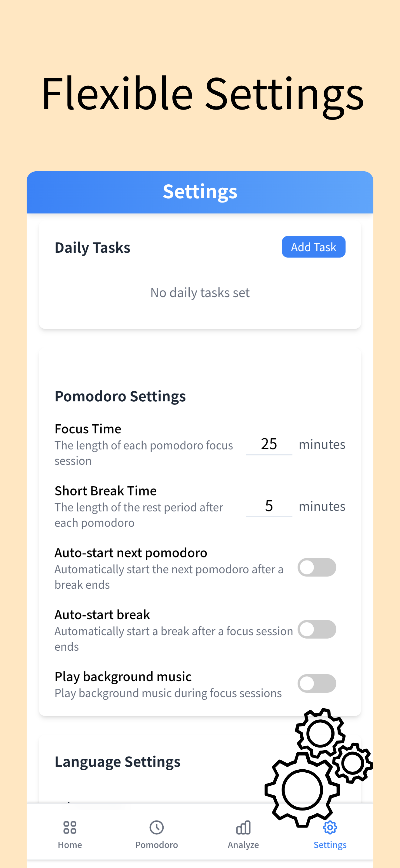Select the Settings gear icon in nav bar
Screen dimensions: 400x868
point(330,827)
